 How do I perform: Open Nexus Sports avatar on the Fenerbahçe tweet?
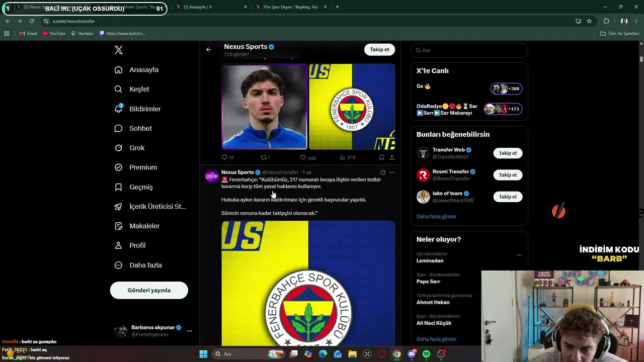point(212,176)
